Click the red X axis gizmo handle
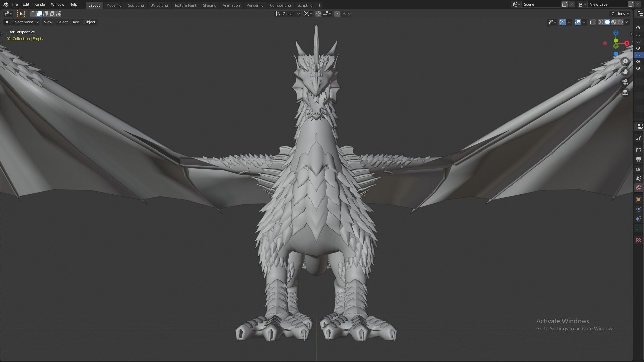The image size is (644, 362). [627, 43]
